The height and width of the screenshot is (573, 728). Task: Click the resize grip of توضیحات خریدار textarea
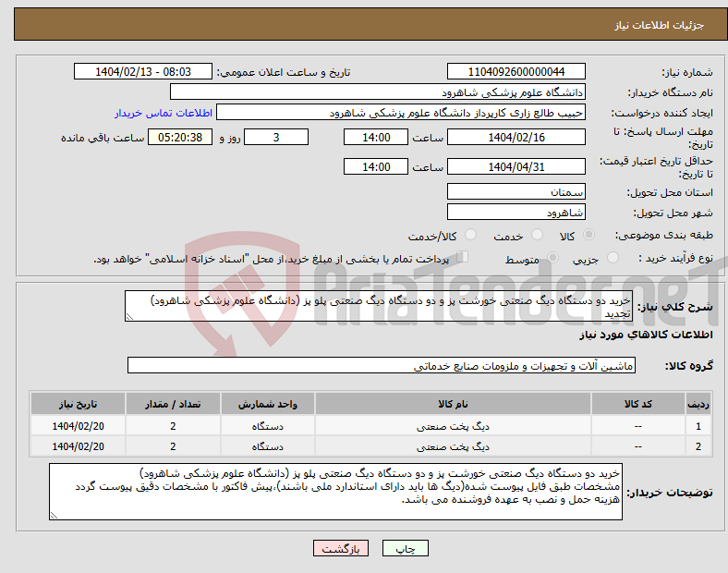(x=54, y=515)
